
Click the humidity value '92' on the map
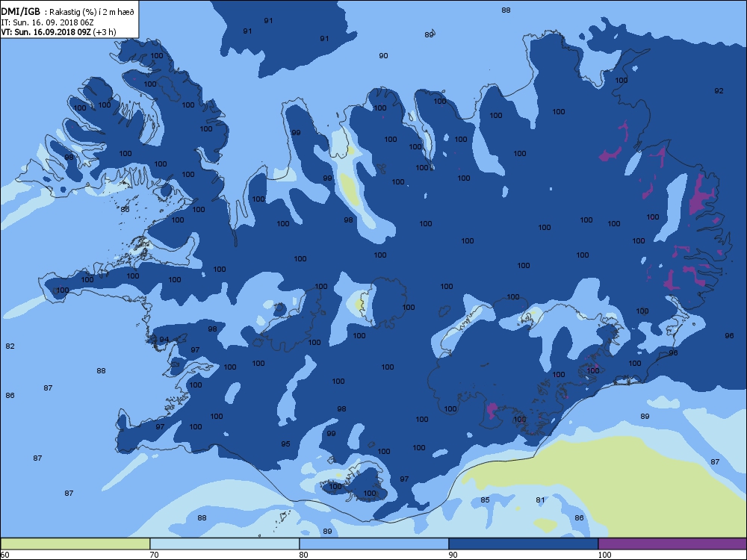click(719, 91)
